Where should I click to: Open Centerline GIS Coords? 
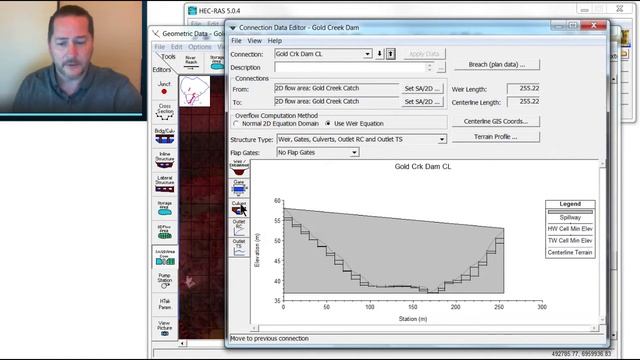[x=496, y=121]
